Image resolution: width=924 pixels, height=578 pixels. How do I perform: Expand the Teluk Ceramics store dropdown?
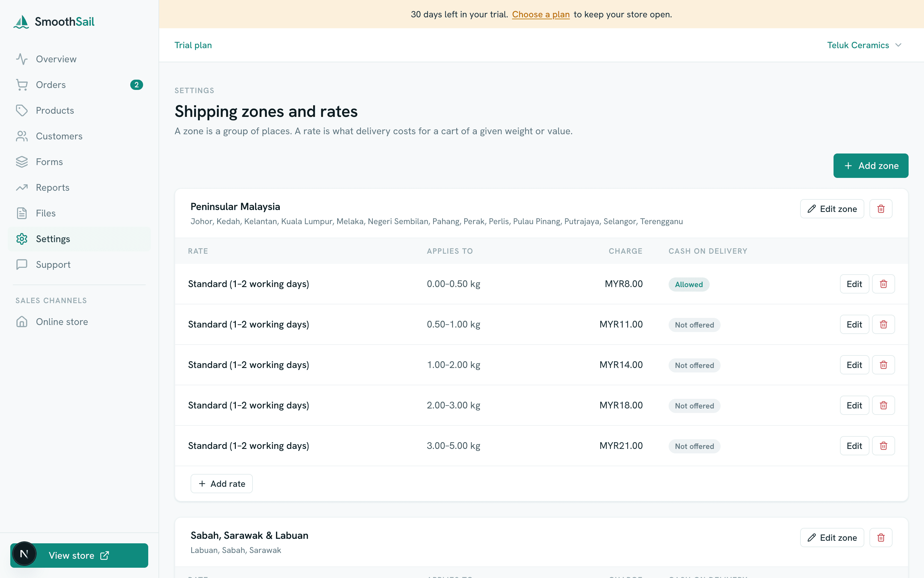tap(864, 45)
